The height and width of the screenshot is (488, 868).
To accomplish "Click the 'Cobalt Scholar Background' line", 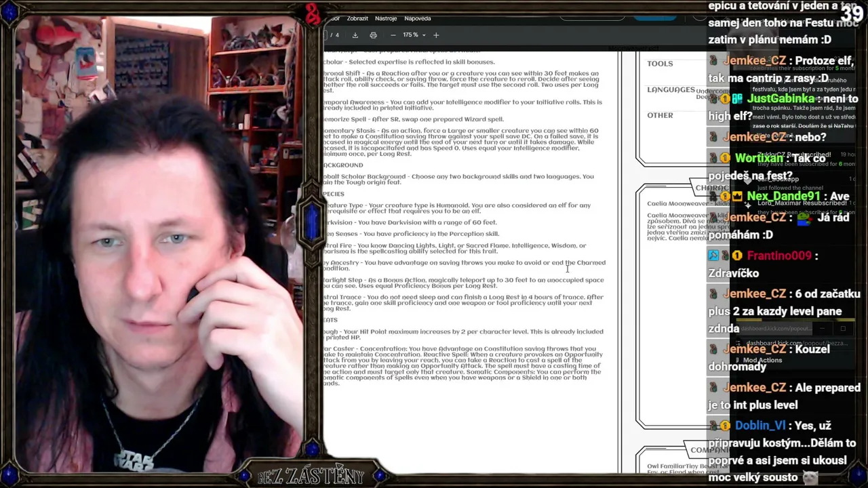I will (458, 180).
